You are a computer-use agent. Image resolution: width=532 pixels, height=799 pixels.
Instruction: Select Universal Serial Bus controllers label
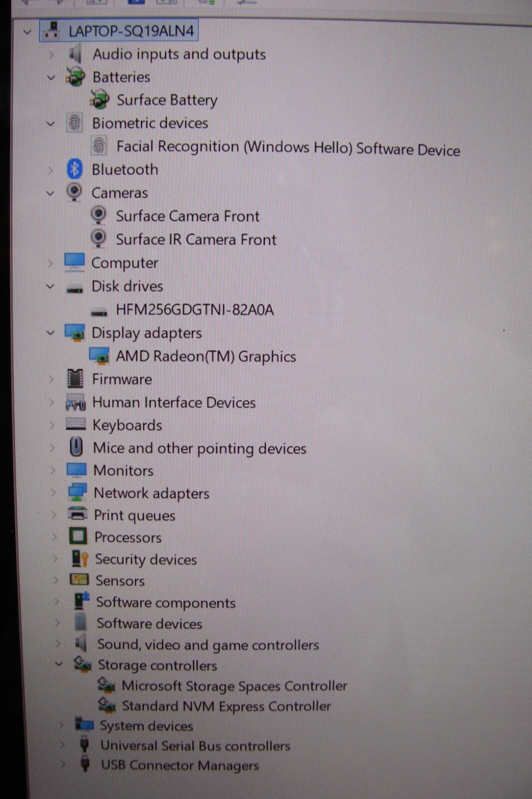pos(195,746)
